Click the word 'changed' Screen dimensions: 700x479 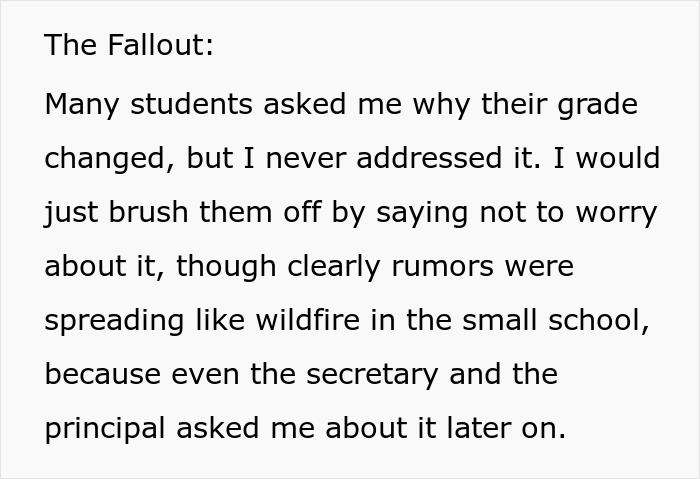pos(106,158)
